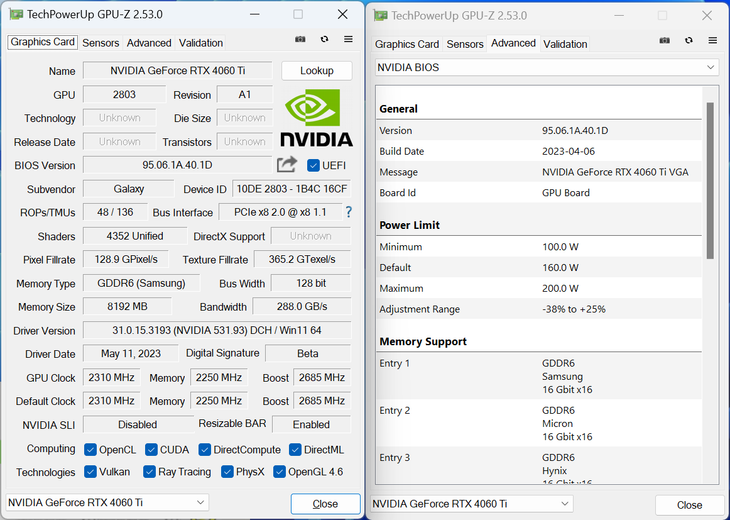Screen dimensions: 730x520
Task: Click the Maximum power limit 200.0 W value
Action: tap(560, 289)
